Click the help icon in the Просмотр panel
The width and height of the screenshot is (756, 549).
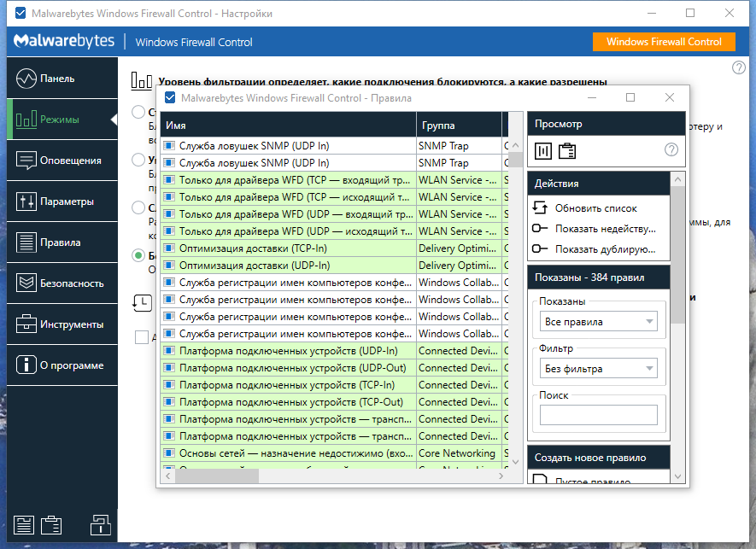(x=671, y=150)
